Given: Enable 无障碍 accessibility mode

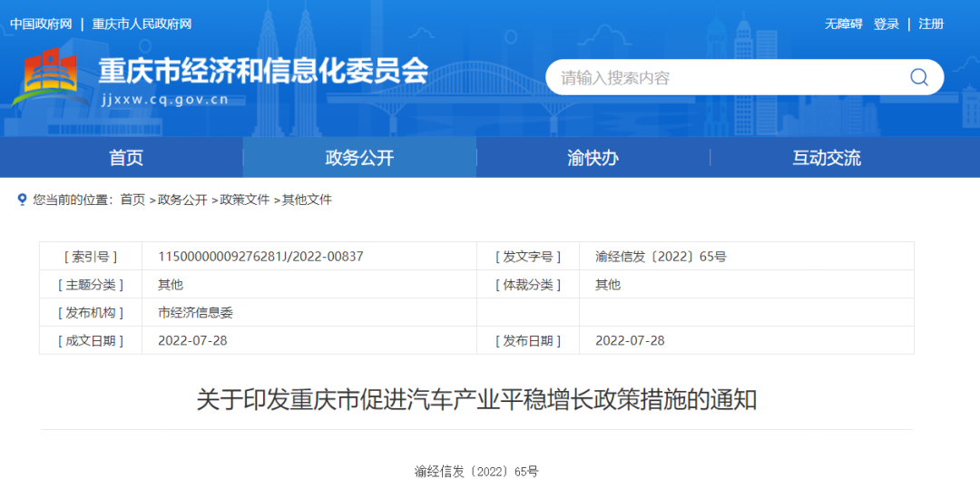Looking at the screenshot, I should (843, 24).
